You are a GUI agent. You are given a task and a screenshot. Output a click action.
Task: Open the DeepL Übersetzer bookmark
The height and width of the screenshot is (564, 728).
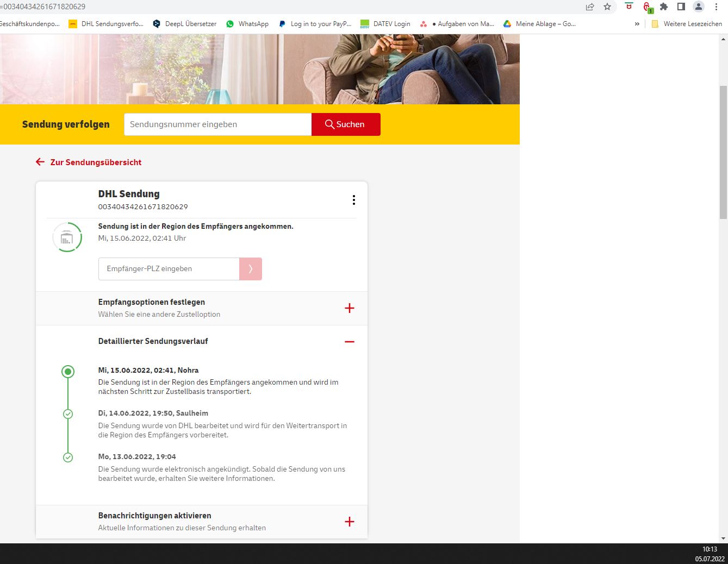(x=184, y=24)
